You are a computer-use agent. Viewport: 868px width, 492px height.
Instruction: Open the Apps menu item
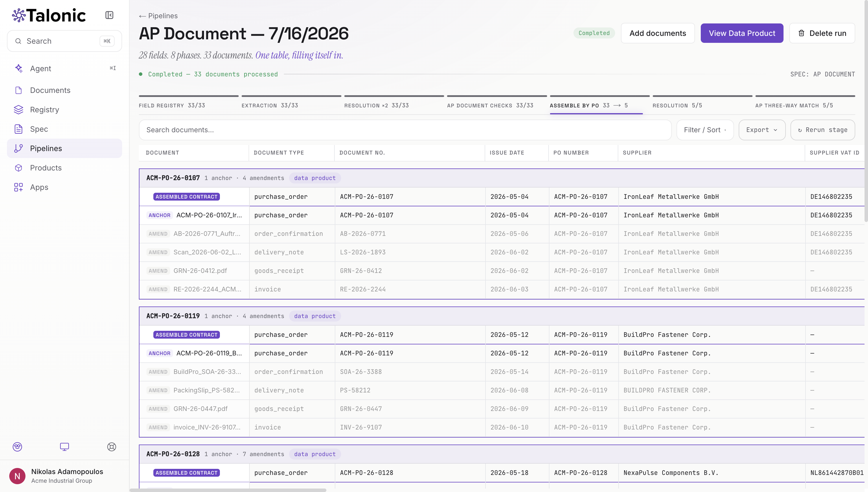pos(64,187)
